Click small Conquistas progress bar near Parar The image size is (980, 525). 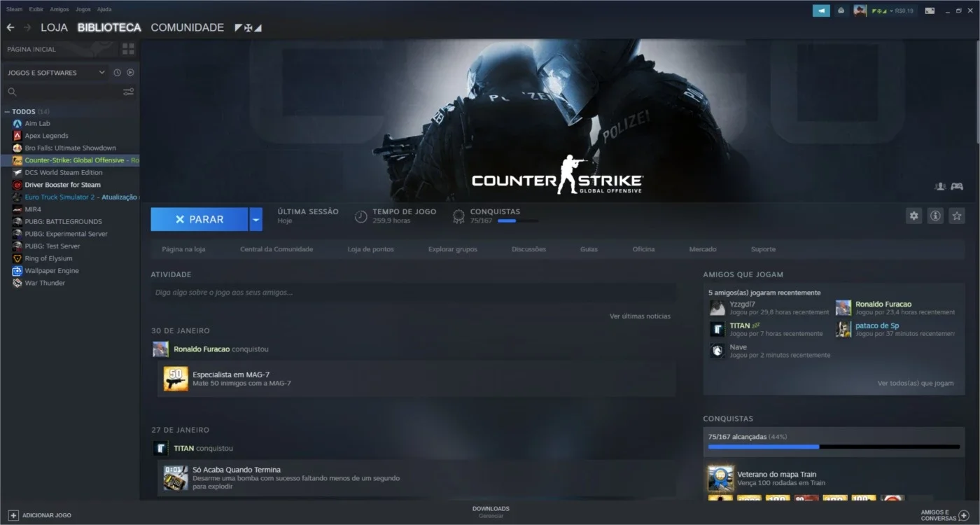point(518,221)
